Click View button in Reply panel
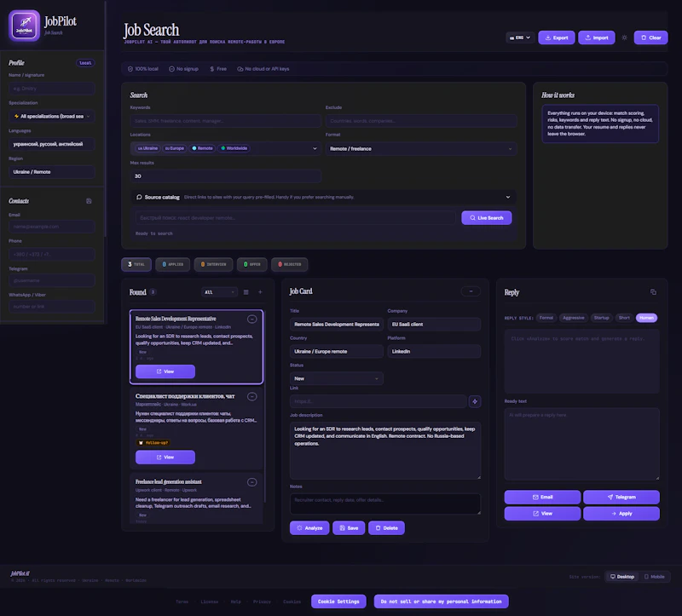682x616 pixels. (542, 514)
